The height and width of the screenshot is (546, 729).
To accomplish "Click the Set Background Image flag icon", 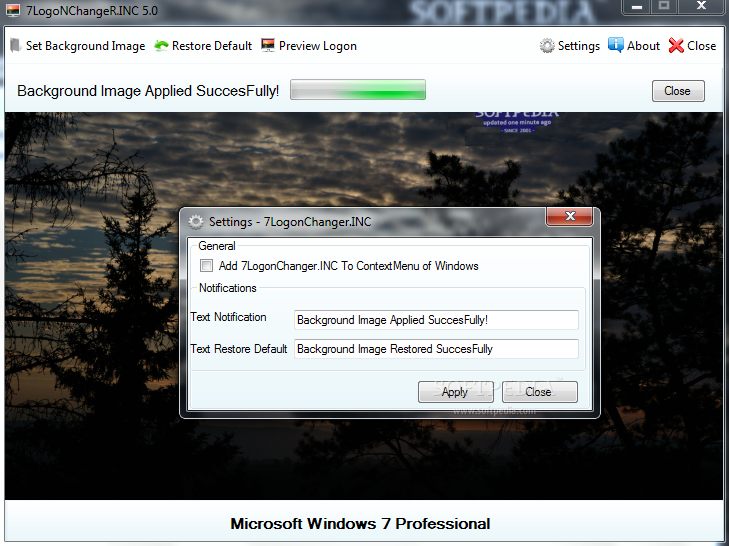I will tap(15, 46).
